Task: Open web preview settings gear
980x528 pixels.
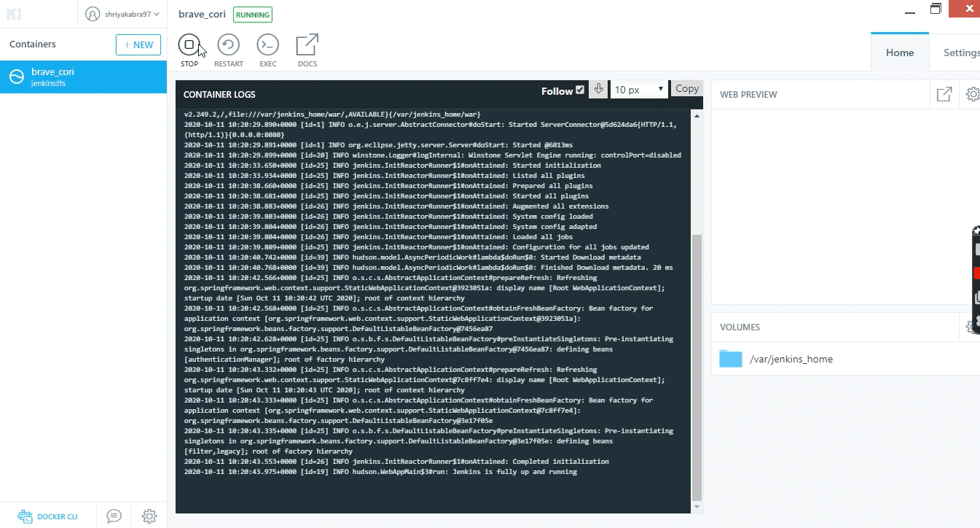Action: pos(972,94)
